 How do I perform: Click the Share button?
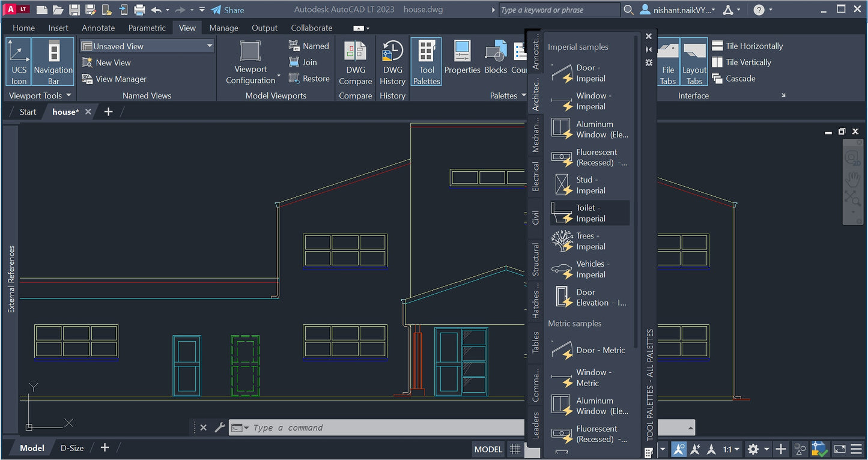pyautogui.click(x=228, y=10)
